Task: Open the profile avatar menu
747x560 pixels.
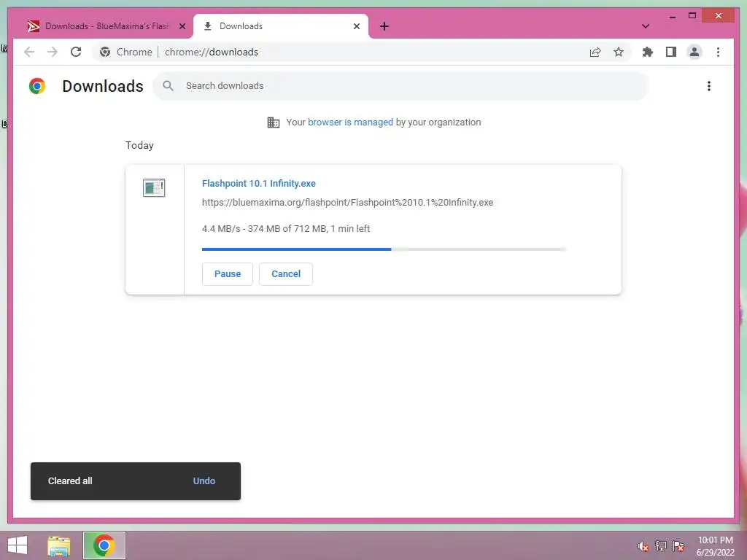Action: 694,52
